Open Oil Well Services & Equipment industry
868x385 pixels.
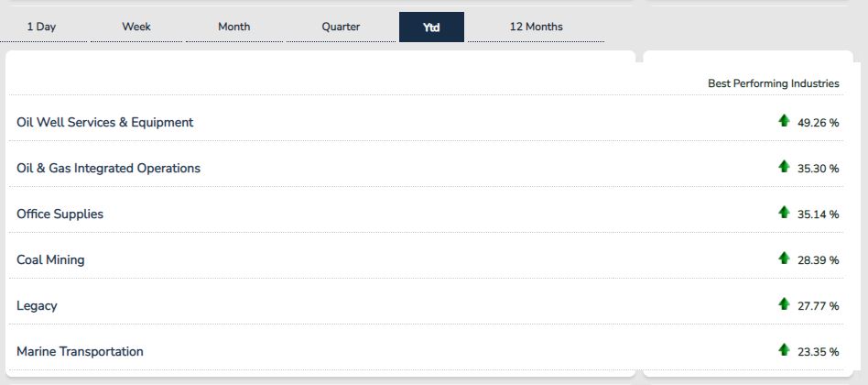104,123
